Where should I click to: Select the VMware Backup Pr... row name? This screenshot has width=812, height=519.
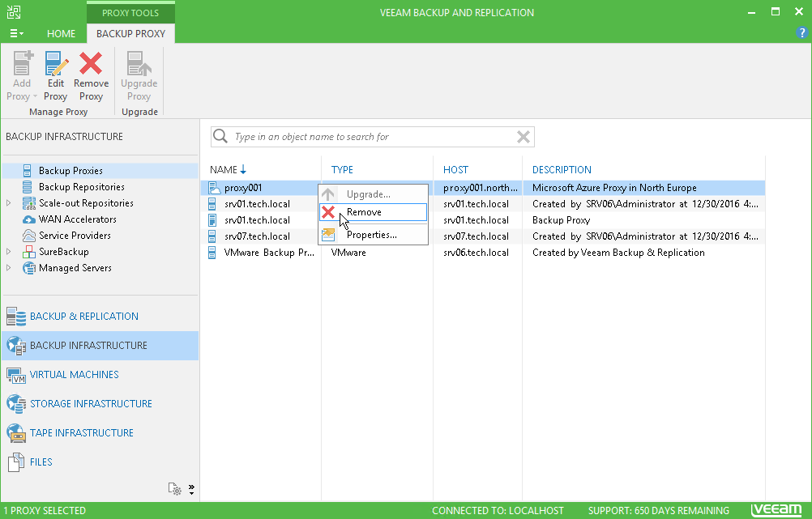point(269,253)
